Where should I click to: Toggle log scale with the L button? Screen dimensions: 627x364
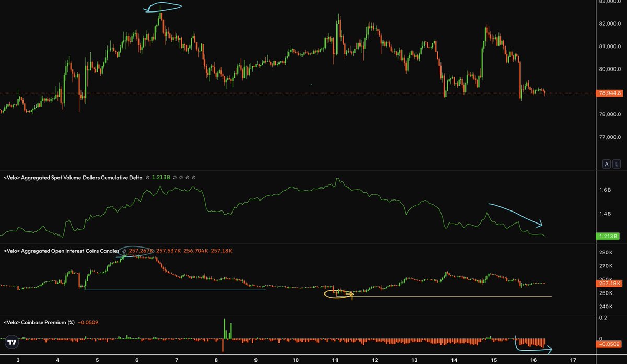pos(617,164)
